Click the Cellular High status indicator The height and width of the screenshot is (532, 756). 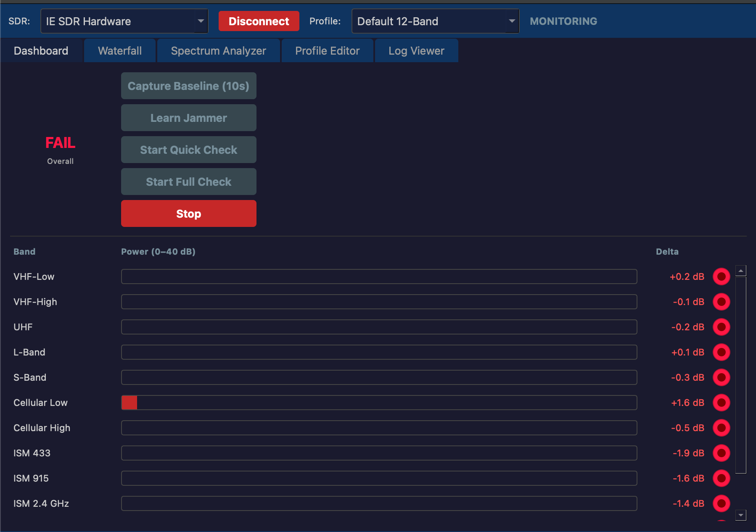[722, 428]
